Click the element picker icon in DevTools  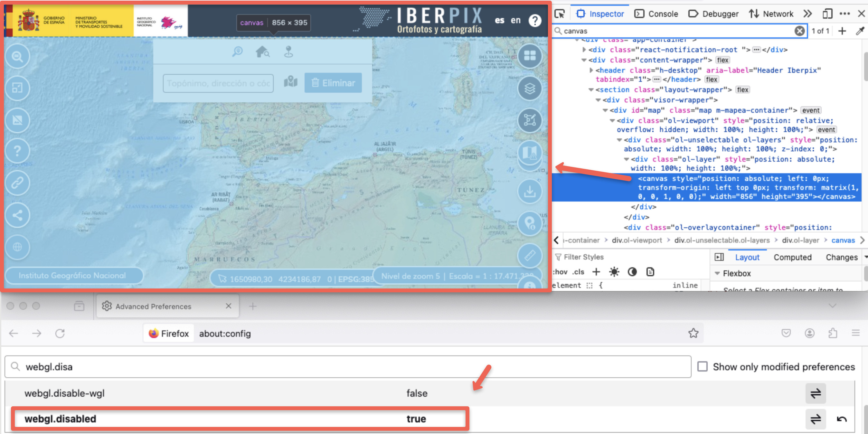click(x=560, y=14)
